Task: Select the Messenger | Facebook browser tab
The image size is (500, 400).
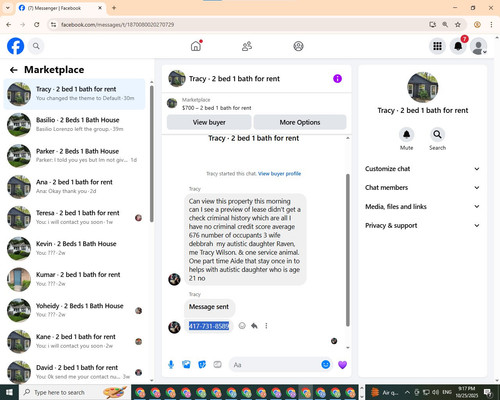Action: pyautogui.click(x=61, y=8)
